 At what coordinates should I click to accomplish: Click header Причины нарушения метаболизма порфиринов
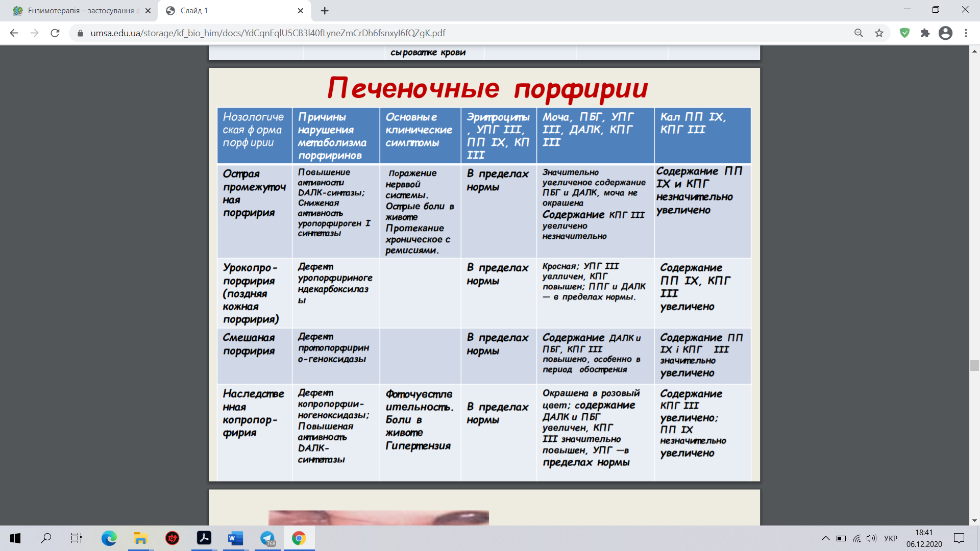click(x=336, y=135)
